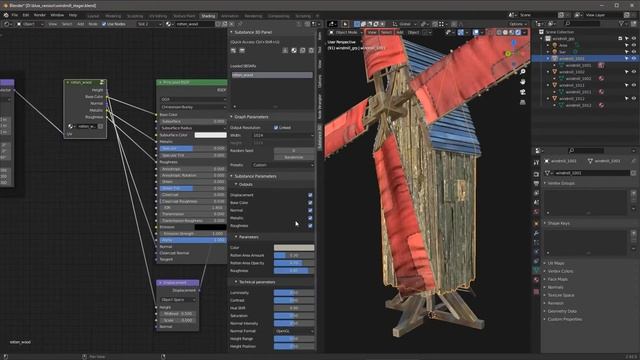Open the Render menu
The height and width of the screenshot is (360, 640).
point(40,15)
